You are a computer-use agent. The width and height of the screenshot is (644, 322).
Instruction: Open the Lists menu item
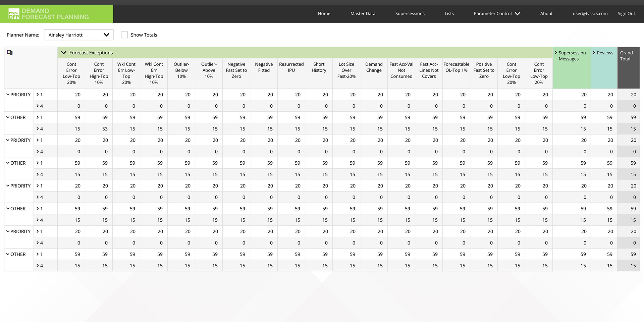449,14
